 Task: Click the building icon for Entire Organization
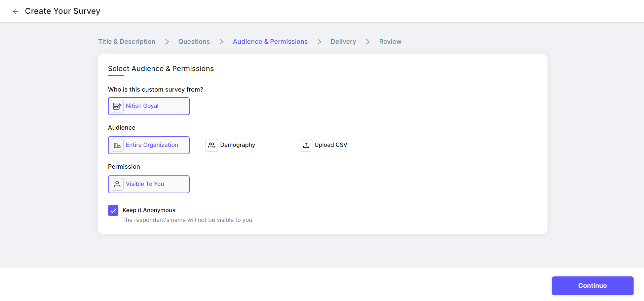point(117,145)
